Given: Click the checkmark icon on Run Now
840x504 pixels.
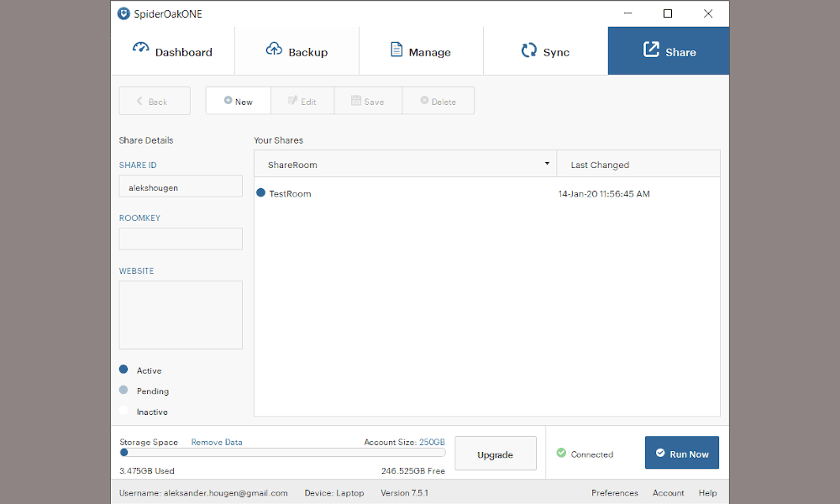Looking at the screenshot, I should pos(660,453).
